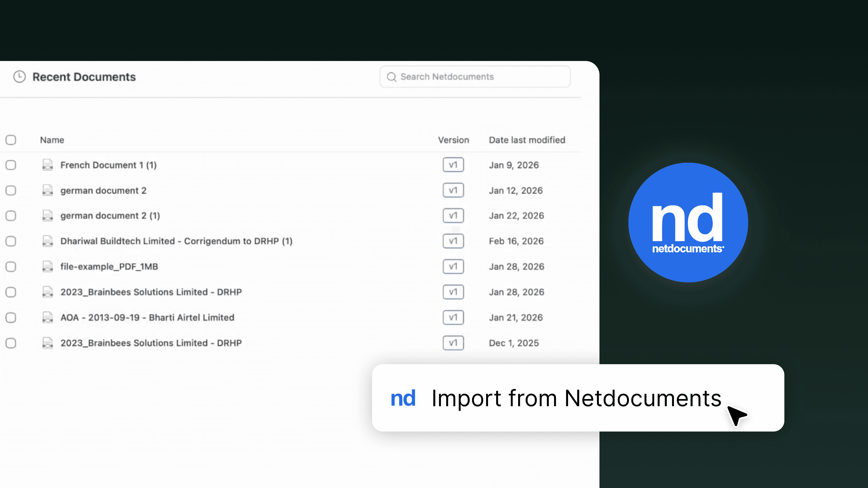The image size is (868, 488).
Task: Toggle the select-all checkbox in header row
Action: click(x=11, y=140)
